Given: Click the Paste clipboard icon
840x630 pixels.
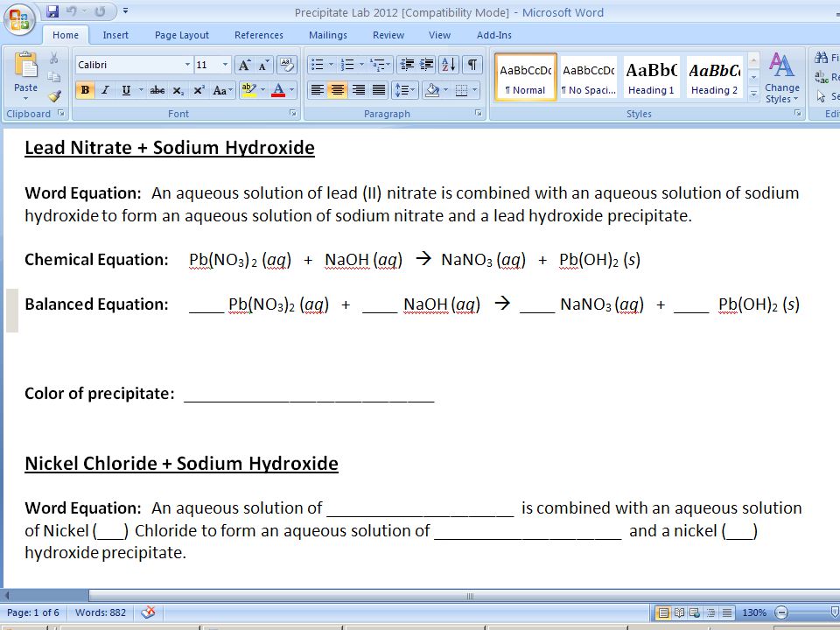Looking at the screenshot, I should [25, 66].
